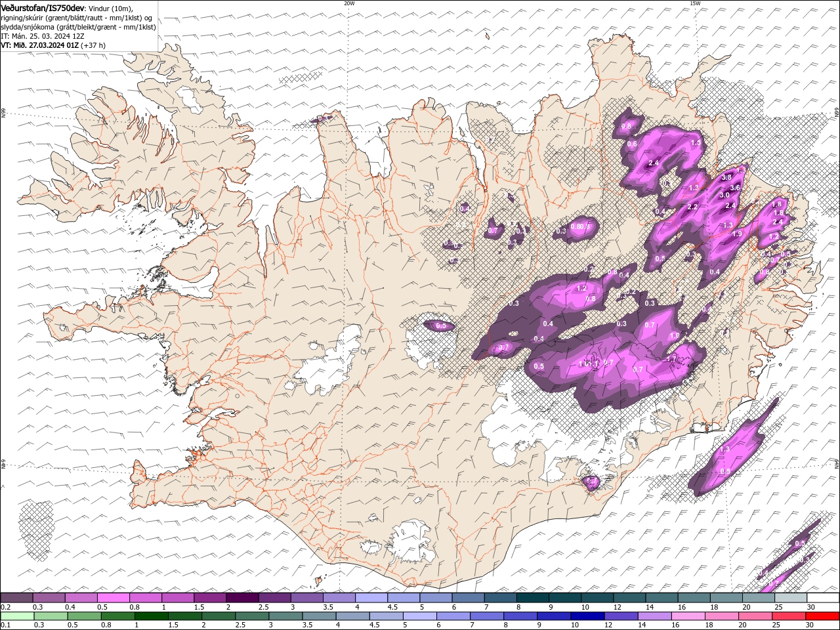The image size is (840, 630).
Task: Pick upper legend magenta swatch between 0.8 and 1
Action: click(x=146, y=598)
